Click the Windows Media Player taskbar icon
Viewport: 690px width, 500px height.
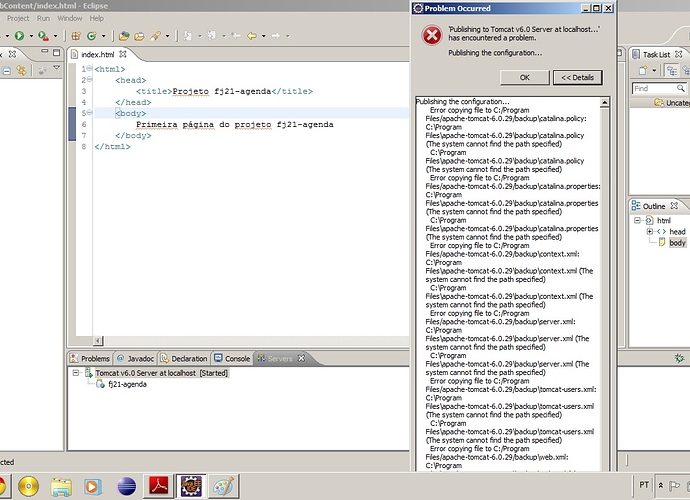[x=93, y=487]
